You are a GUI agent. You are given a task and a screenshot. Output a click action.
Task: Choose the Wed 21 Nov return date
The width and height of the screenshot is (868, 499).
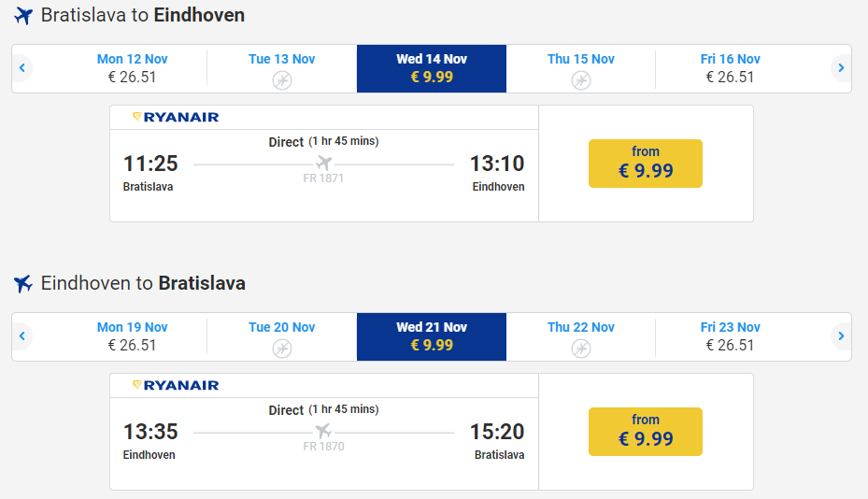click(432, 336)
